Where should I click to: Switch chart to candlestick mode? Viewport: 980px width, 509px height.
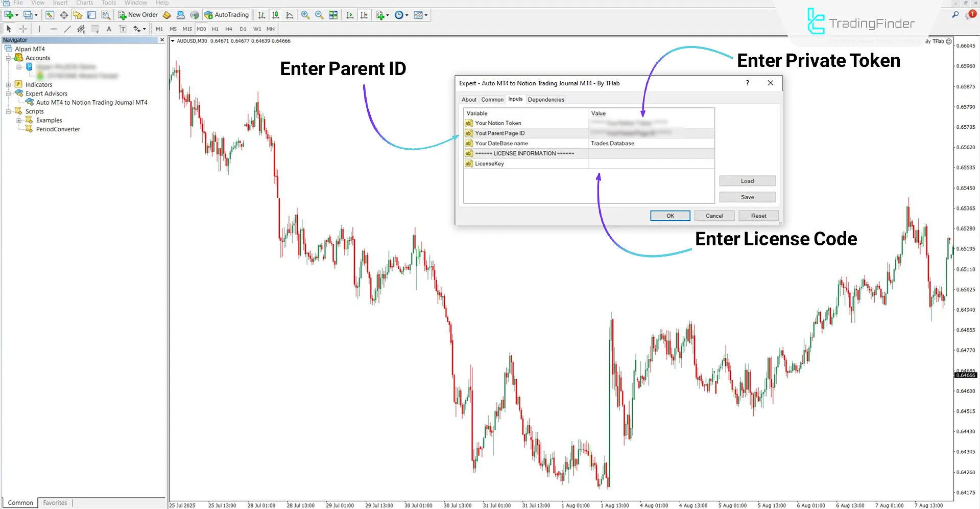tap(275, 15)
